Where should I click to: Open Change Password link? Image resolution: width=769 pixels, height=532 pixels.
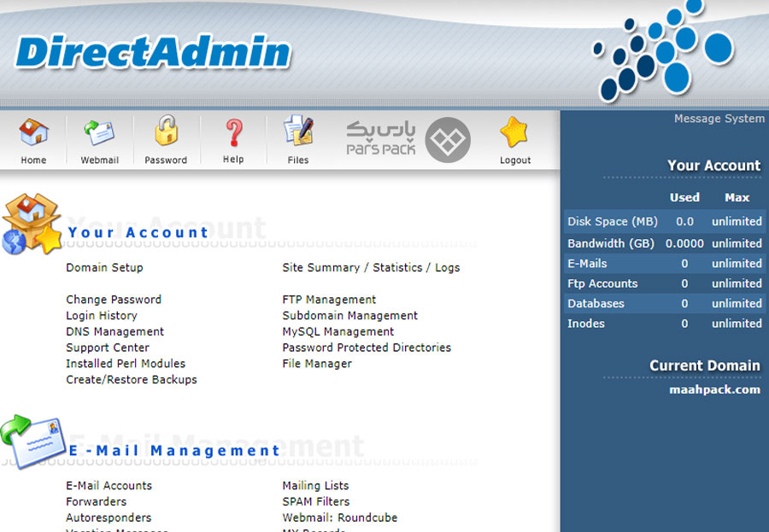pyautogui.click(x=114, y=300)
